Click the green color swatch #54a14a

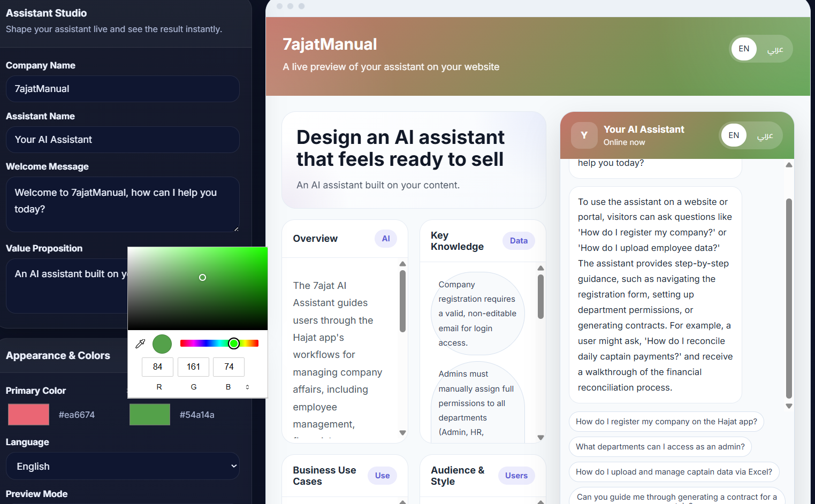[150, 415]
